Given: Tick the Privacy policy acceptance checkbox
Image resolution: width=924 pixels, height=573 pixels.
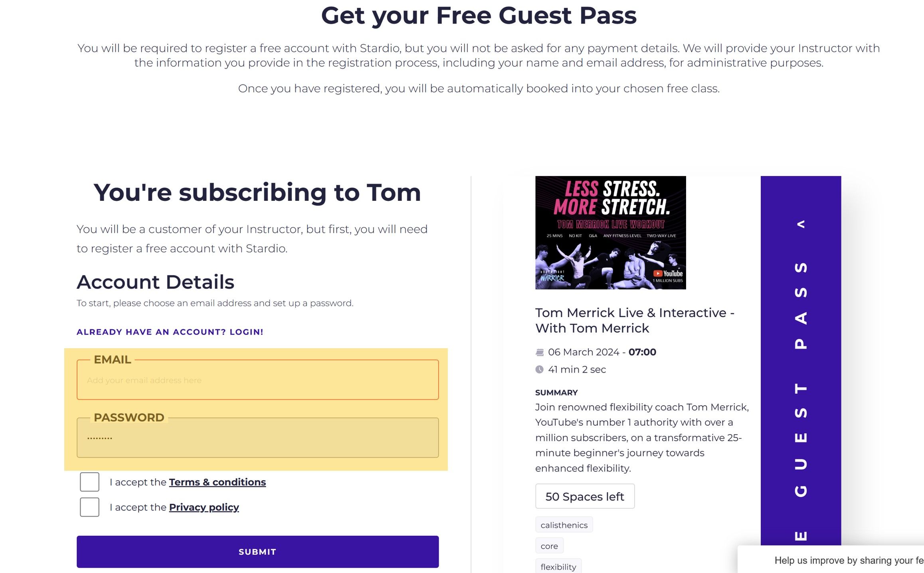Looking at the screenshot, I should 89,507.
